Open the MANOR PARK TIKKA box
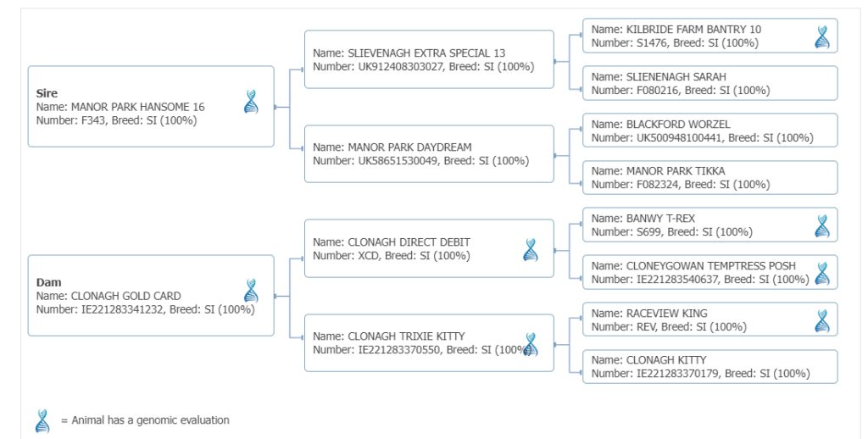The image size is (868, 439). tap(709, 178)
